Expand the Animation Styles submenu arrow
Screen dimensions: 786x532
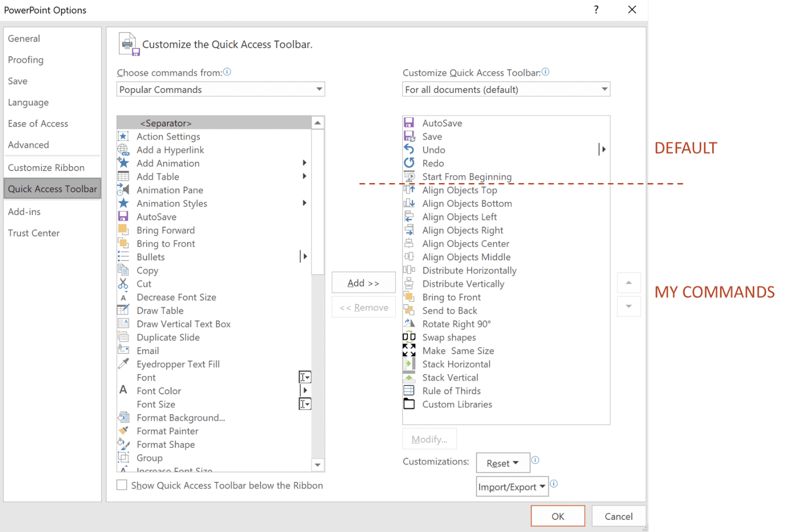click(x=305, y=203)
